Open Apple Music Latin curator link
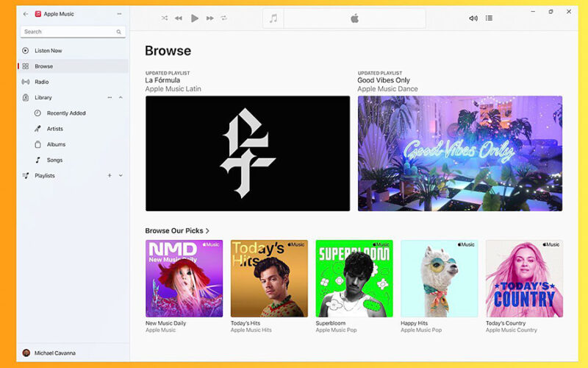 point(173,89)
